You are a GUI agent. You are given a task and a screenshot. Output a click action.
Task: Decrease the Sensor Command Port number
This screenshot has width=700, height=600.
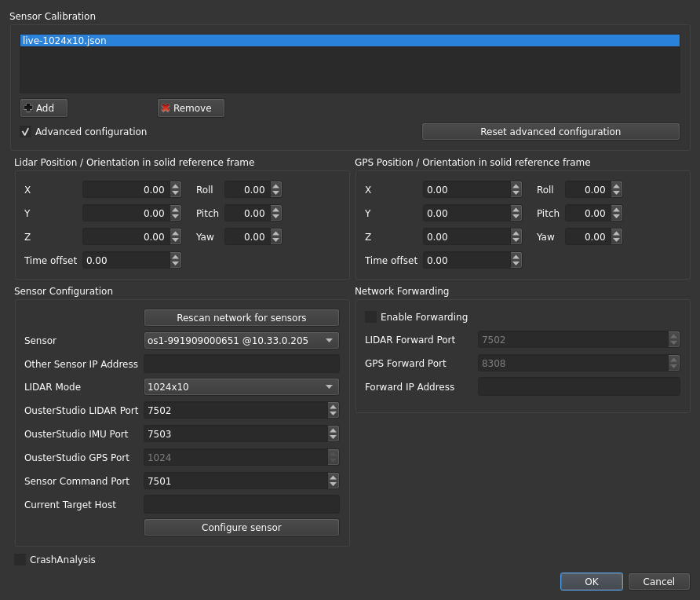click(x=334, y=485)
